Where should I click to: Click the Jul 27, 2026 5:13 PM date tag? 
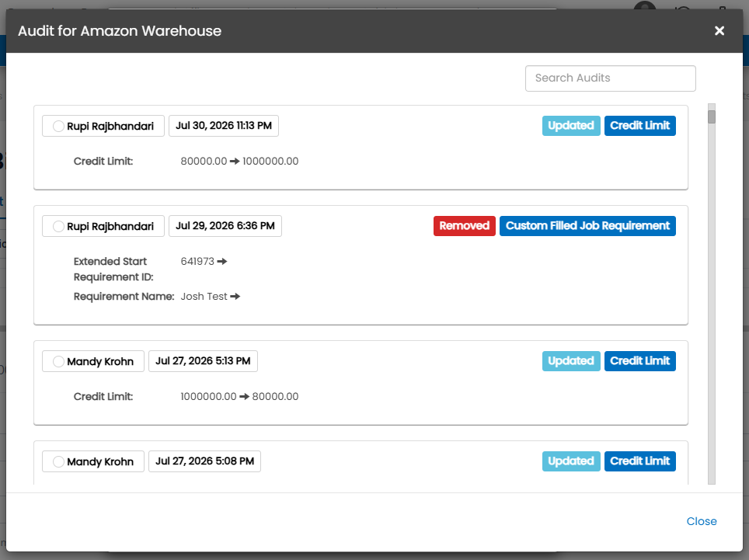pyautogui.click(x=203, y=361)
